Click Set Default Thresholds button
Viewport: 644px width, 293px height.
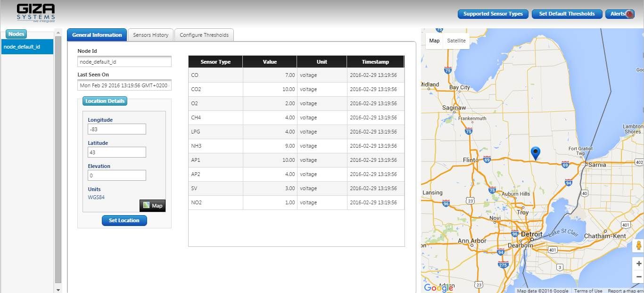point(567,14)
